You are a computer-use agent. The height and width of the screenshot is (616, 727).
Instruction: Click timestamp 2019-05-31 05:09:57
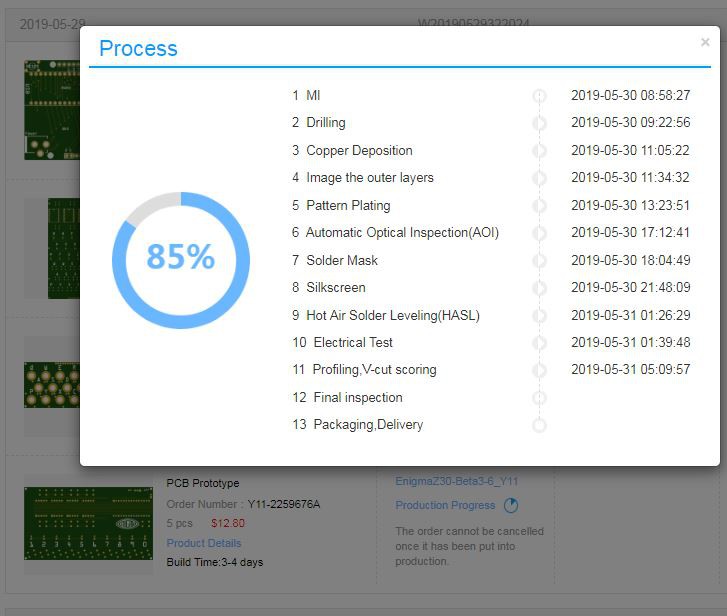click(631, 370)
